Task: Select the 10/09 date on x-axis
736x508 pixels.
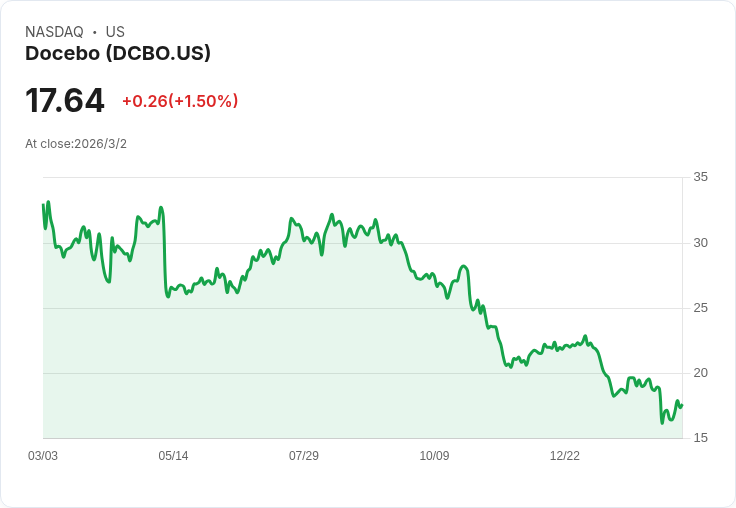Action: [x=434, y=456]
